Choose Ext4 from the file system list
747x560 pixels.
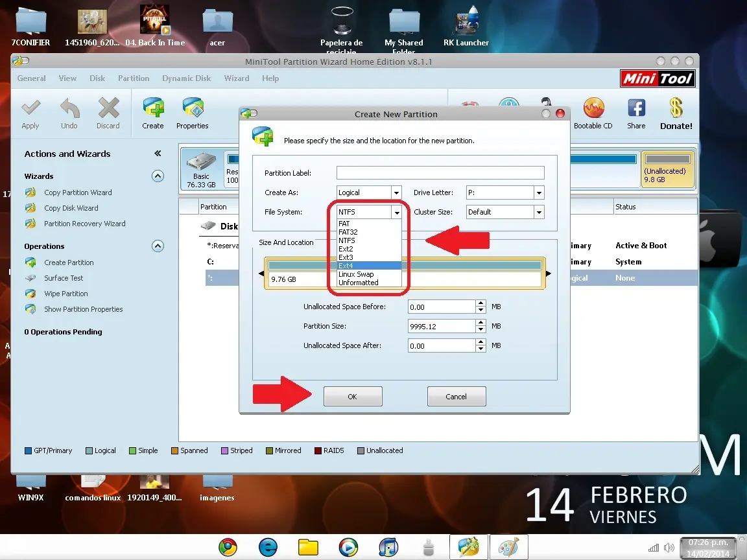(369, 266)
